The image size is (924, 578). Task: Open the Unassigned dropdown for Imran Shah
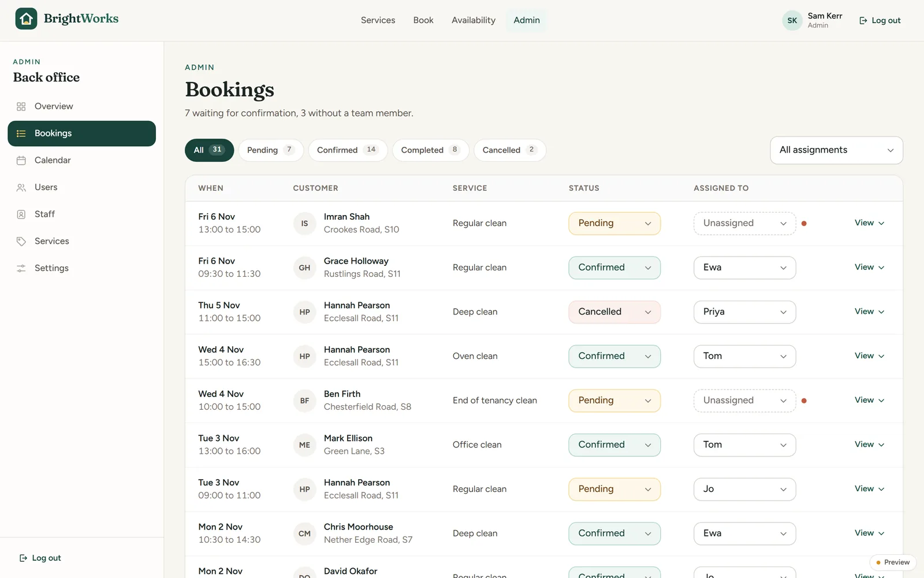click(744, 224)
